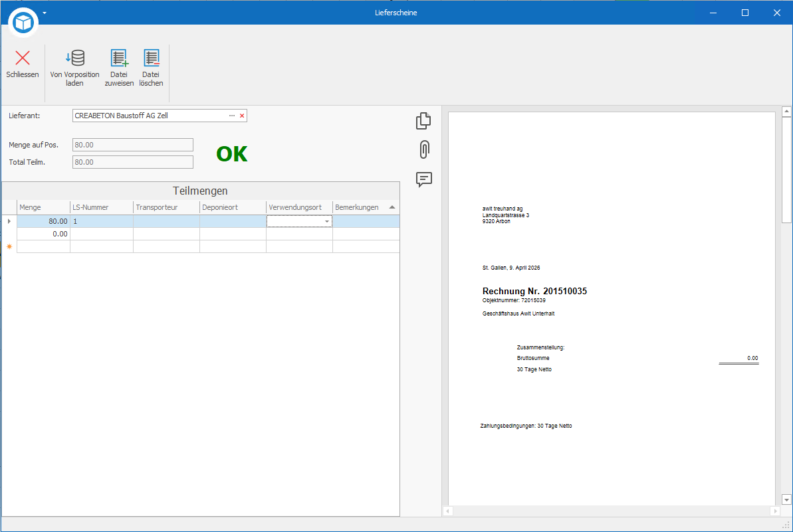Close the Lieferscheine window

point(777,13)
